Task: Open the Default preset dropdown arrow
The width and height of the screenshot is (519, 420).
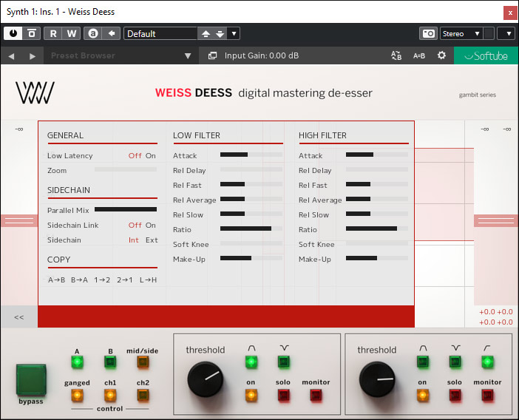Action: tap(234, 33)
